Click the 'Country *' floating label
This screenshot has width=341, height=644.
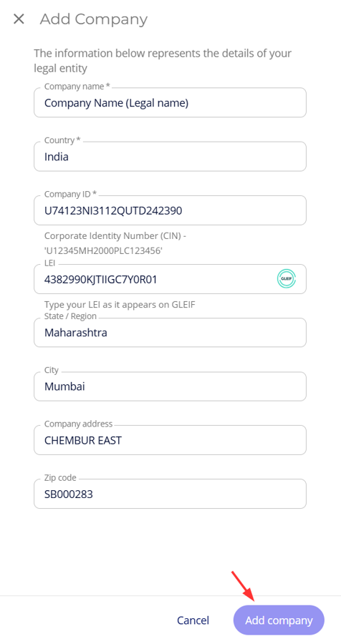[x=62, y=140]
